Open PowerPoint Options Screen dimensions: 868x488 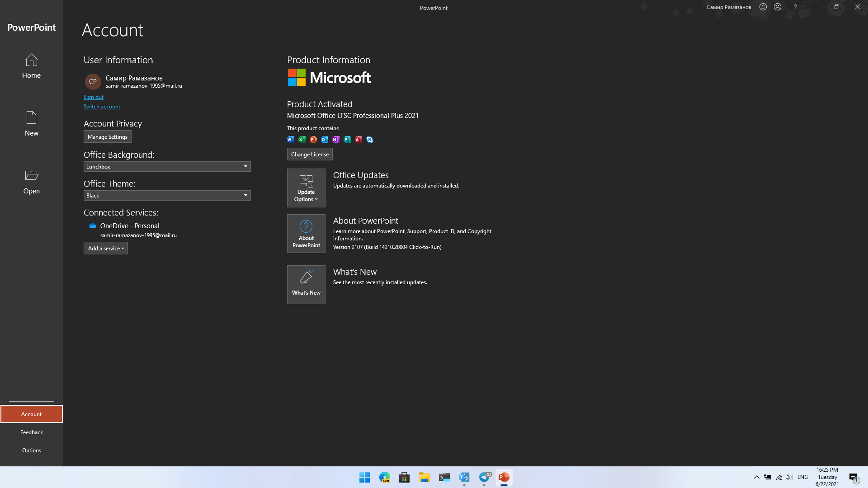point(31,450)
